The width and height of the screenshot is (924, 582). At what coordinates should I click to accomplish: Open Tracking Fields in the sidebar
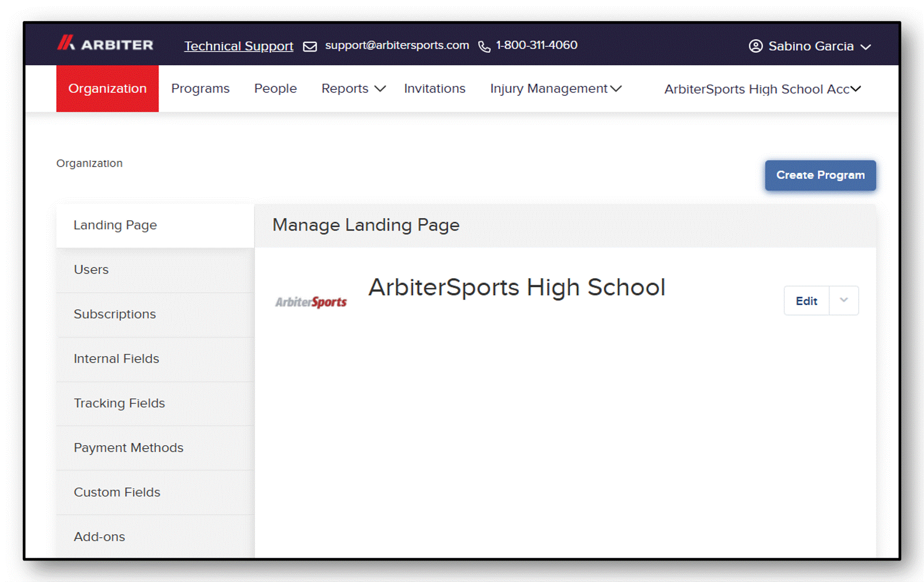pyautogui.click(x=155, y=404)
